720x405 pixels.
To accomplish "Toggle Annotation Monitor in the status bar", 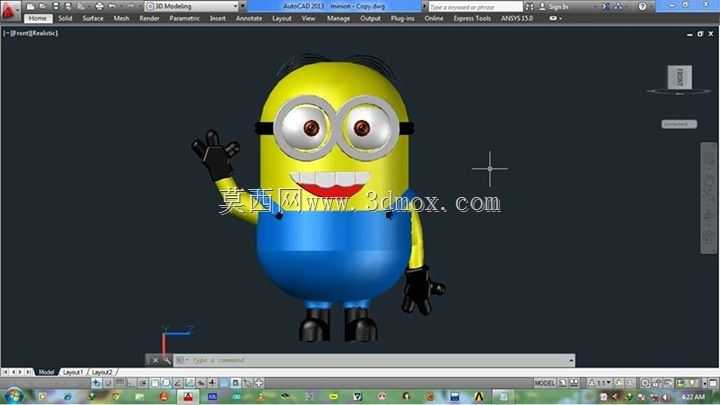I will [x=259, y=382].
